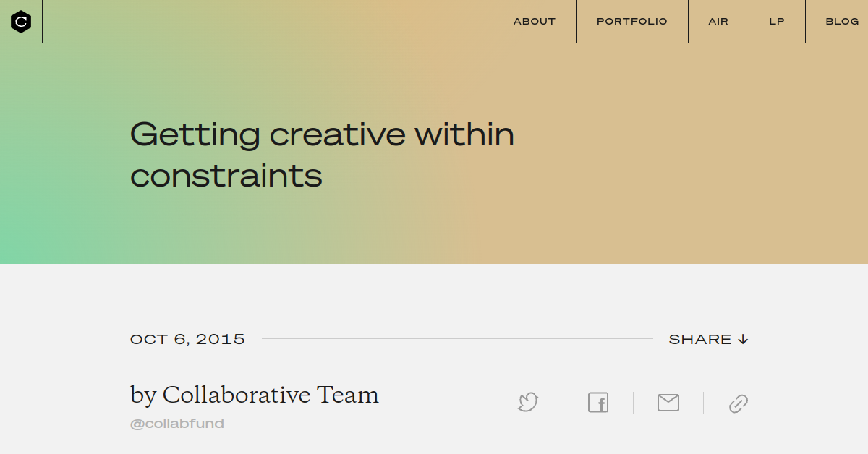Click the Collab Fund hexagon logo
The image size is (868, 454).
pyautogui.click(x=21, y=21)
